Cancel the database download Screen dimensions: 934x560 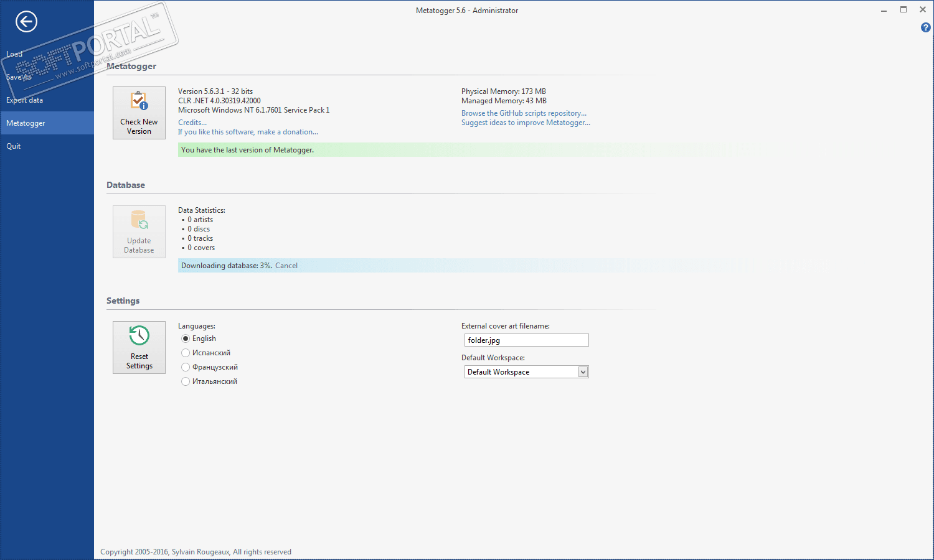point(286,266)
